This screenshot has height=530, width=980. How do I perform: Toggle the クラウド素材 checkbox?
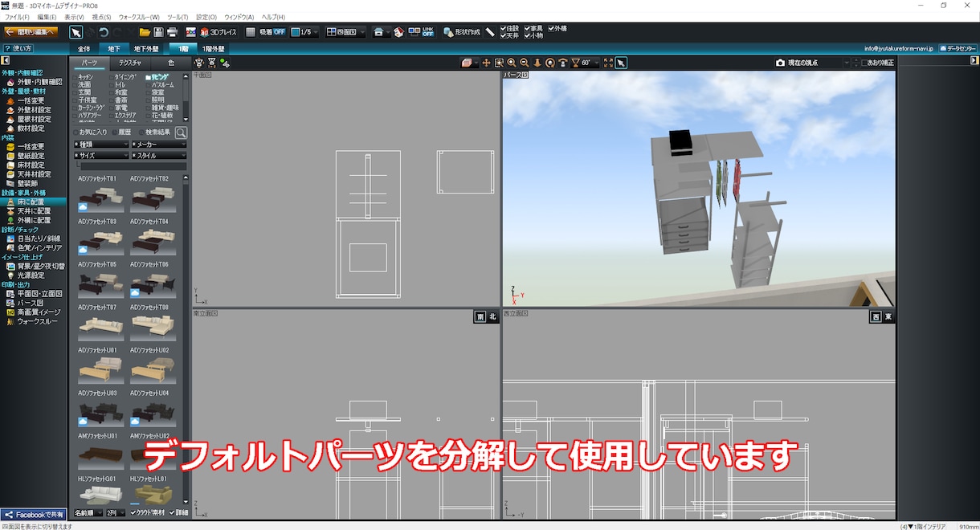[148, 513]
